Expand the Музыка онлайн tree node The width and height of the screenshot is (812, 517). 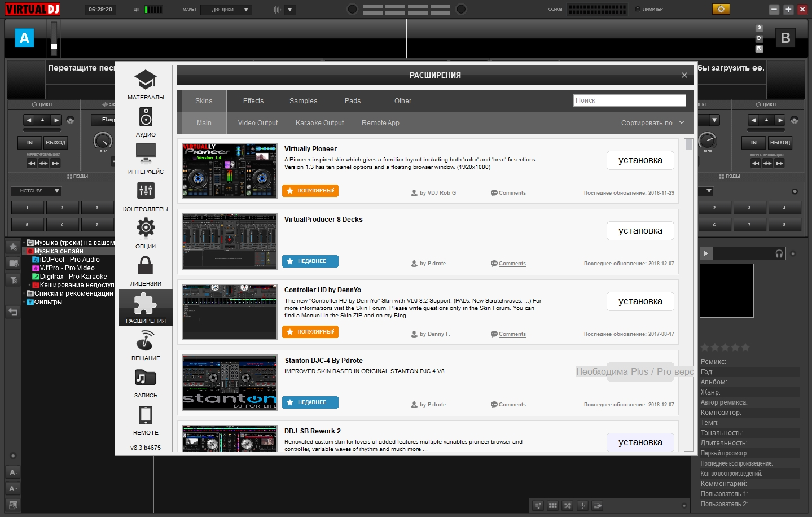coord(24,251)
